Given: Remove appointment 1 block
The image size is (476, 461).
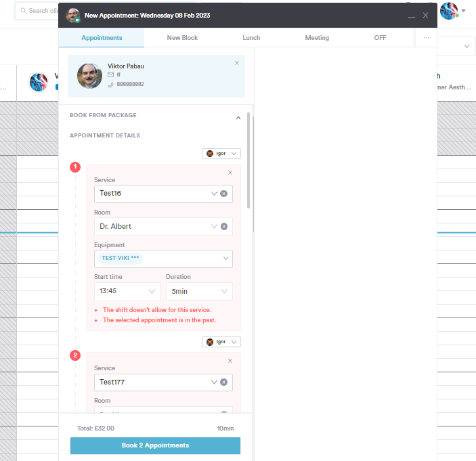Looking at the screenshot, I should point(230,173).
